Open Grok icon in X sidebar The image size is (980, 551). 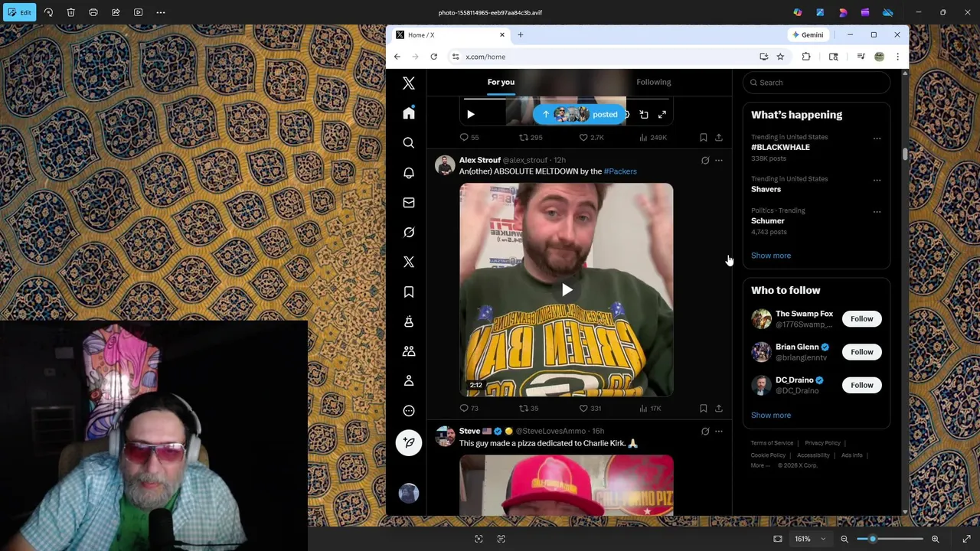point(409,233)
